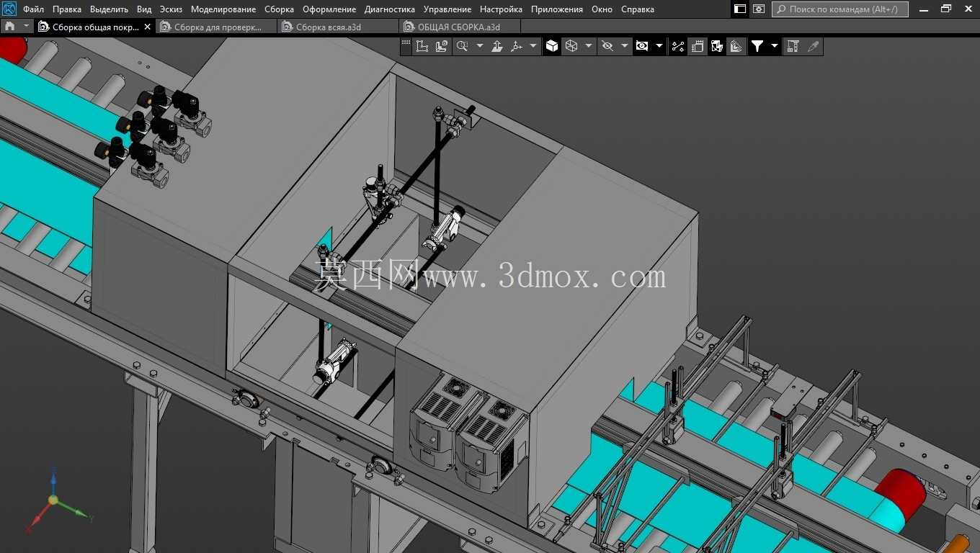The height and width of the screenshot is (553, 980).
Task: Expand the filter funnel dropdown
Action: click(x=775, y=46)
